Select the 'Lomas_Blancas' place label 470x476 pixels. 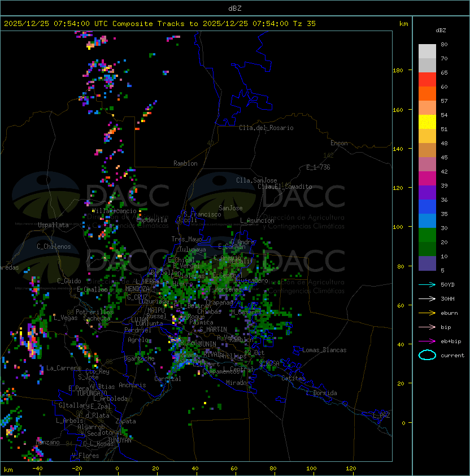click(x=324, y=350)
